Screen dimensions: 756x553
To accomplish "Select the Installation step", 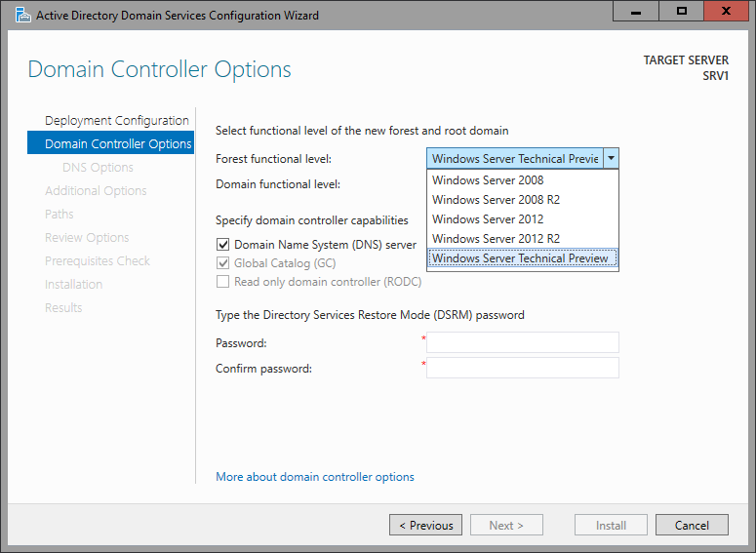I will click(x=74, y=284).
